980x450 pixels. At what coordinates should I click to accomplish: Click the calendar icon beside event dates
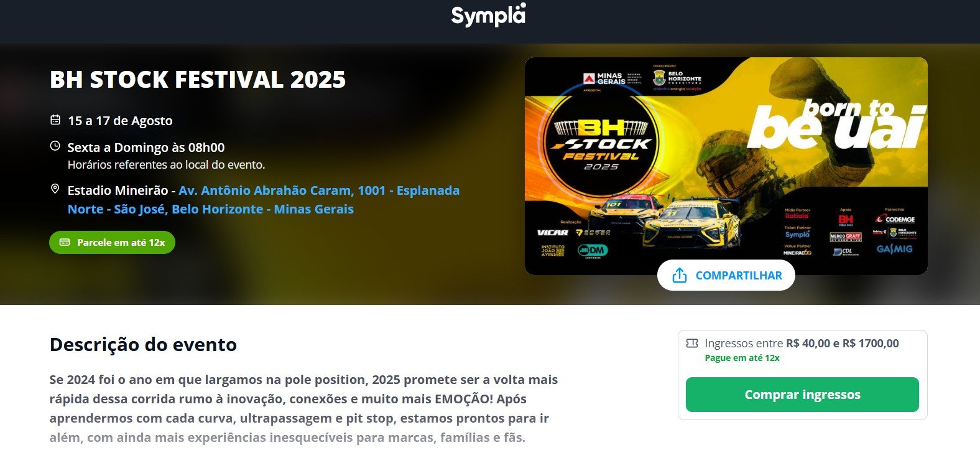click(55, 120)
